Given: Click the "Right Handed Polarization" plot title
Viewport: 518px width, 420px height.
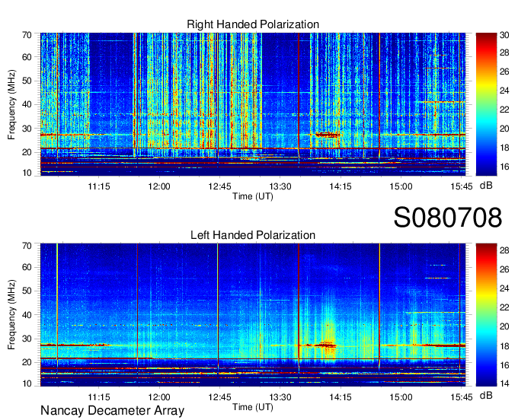Looking at the screenshot, I should 253,24.
